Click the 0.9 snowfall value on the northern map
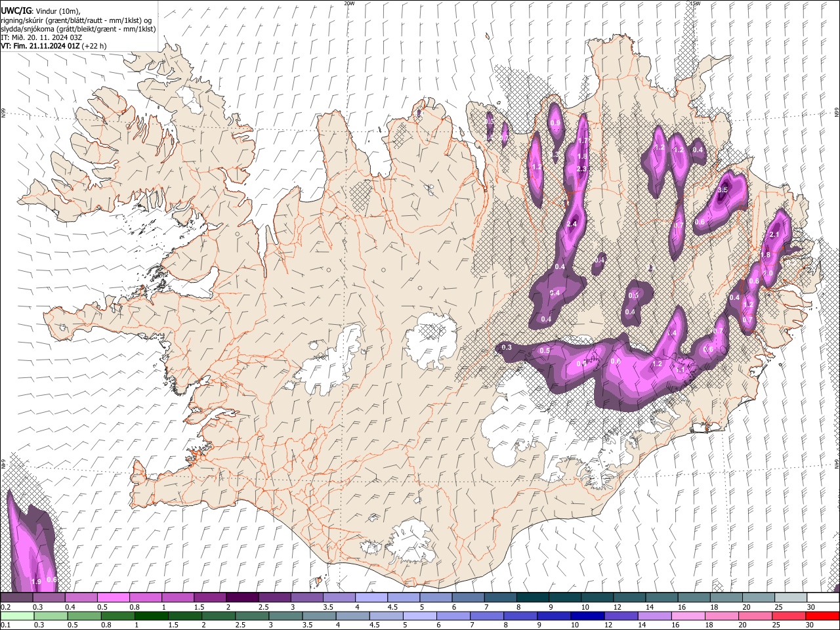 tap(555, 123)
